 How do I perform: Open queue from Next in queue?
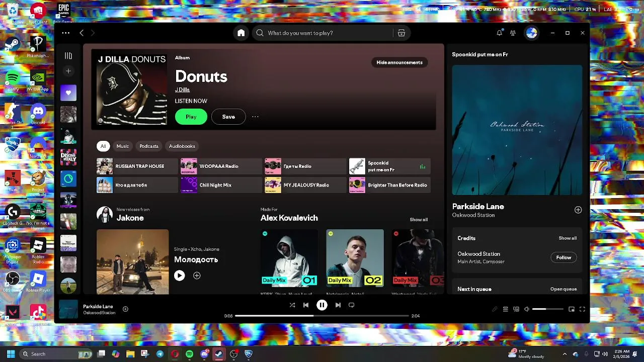tap(563, 289)
